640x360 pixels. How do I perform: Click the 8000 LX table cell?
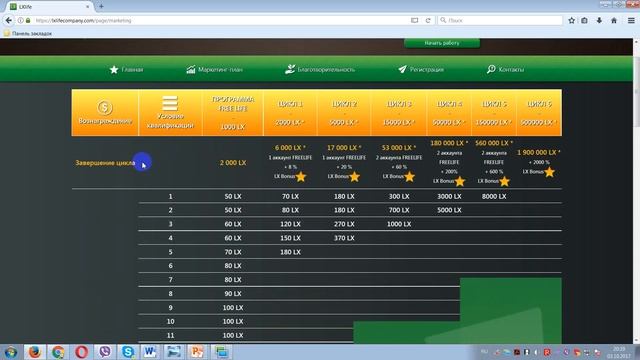[494, 196]
